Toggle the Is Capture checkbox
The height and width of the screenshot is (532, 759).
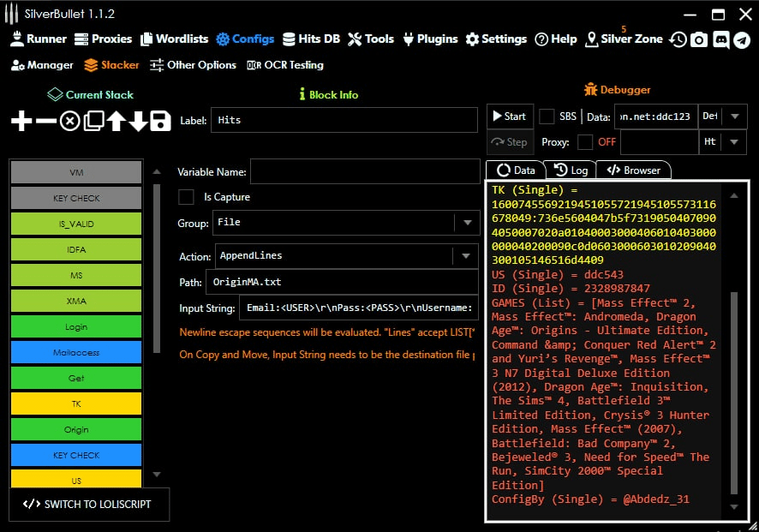coord(186,197)
